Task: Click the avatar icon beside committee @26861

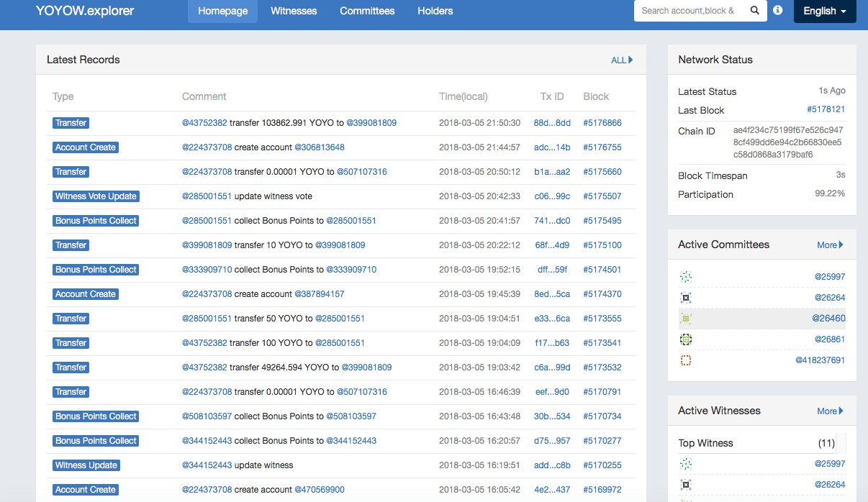Action: click(686, 339)
